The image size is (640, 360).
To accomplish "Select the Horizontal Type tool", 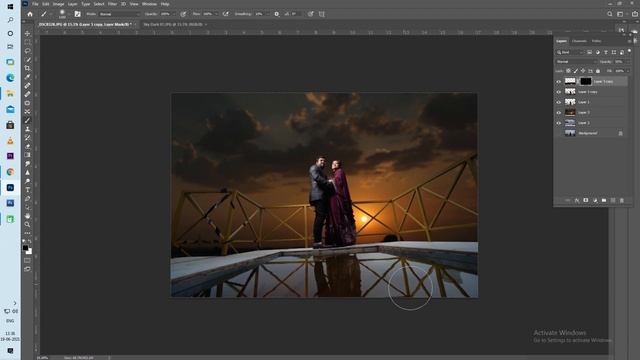I will 27,190.
